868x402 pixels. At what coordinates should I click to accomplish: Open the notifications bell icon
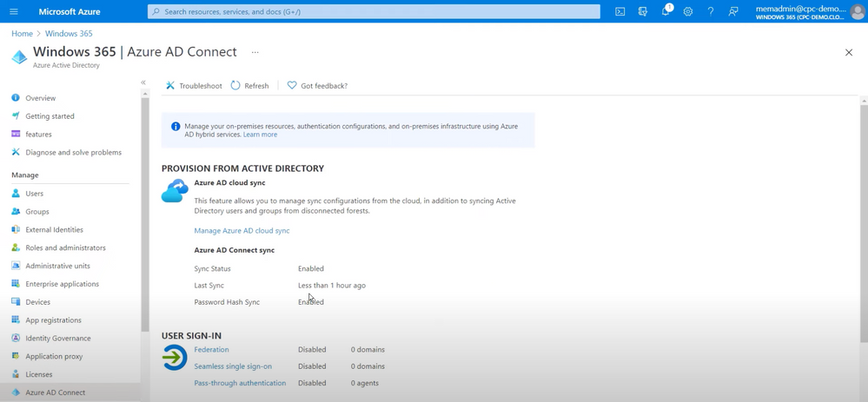[x=666, y=11]
